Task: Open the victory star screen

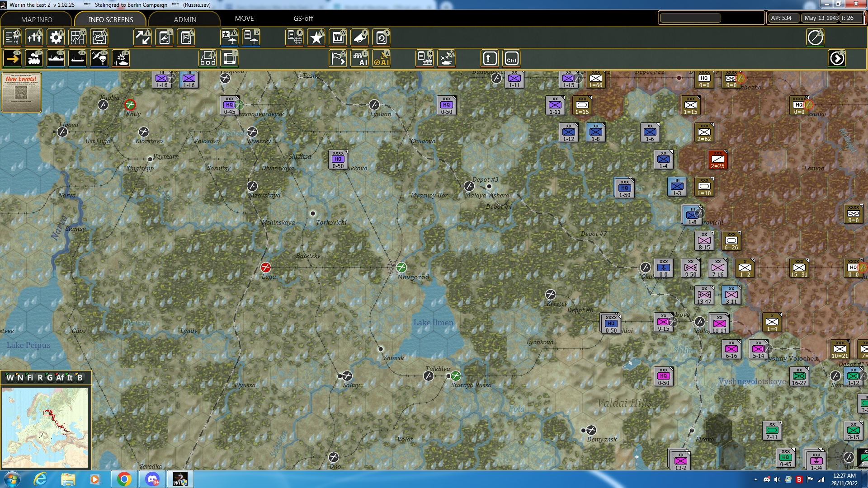Action: pyautogui.click(x=316, y=38)
